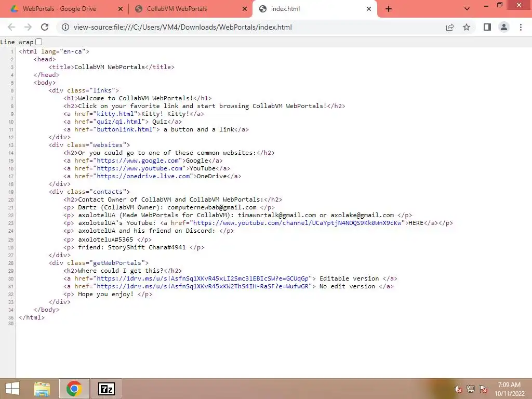Click the div class="links" line
Viewport: 532px width, 399px height.
tap(84, 90)
